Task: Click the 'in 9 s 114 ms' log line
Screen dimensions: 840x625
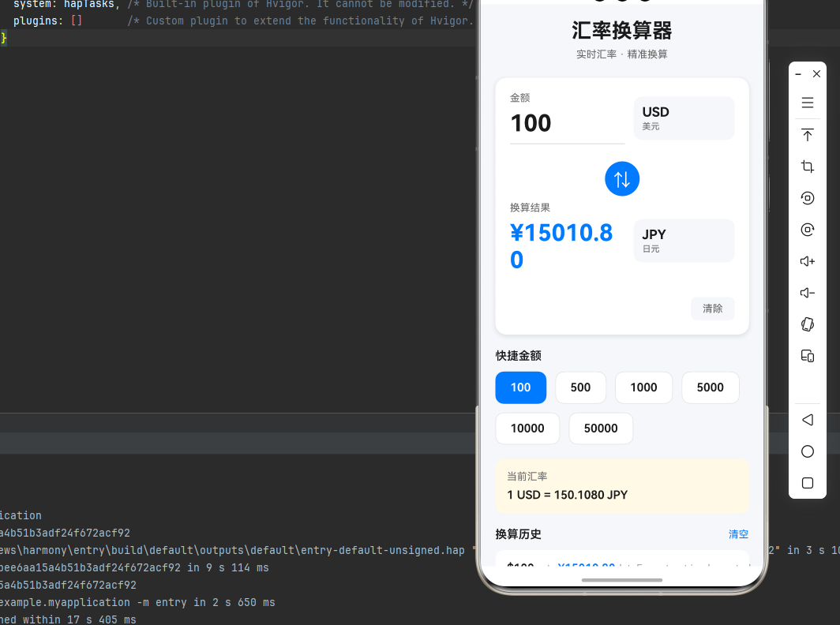Action: tap(134, 567)
